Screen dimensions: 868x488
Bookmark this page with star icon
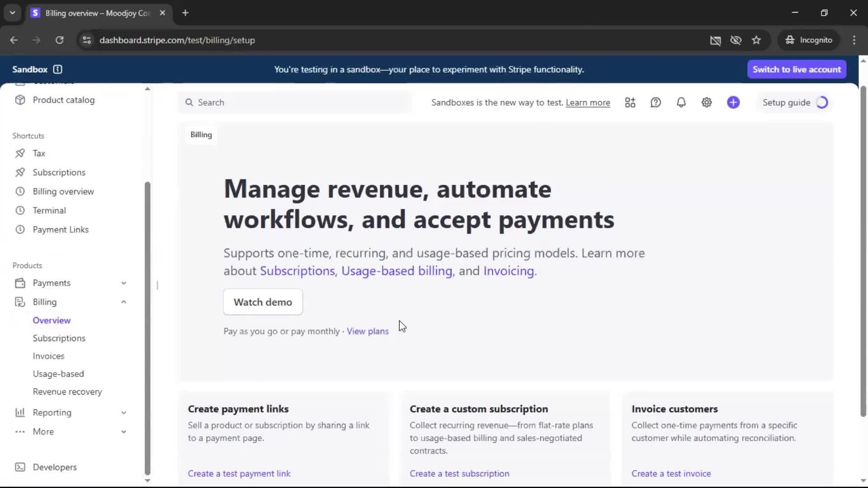click(756, 40)
